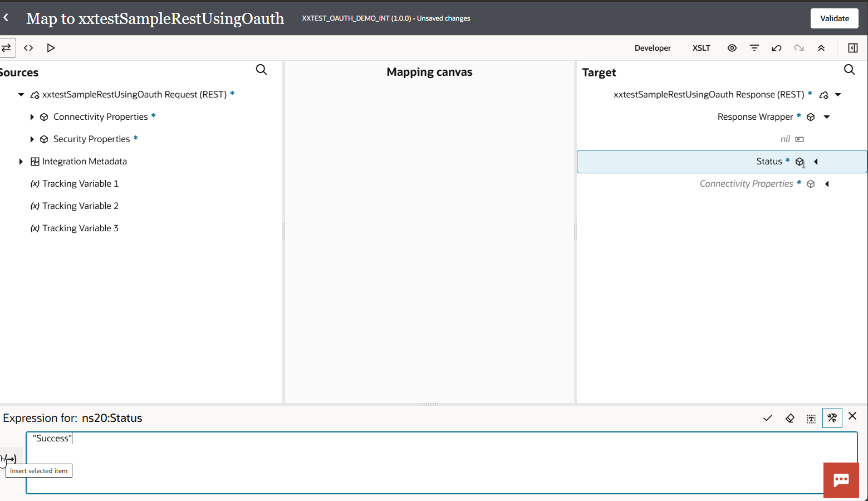The image size is (868, 501).
Task: Expand Integration Metadata node
Action: point(21,162)
